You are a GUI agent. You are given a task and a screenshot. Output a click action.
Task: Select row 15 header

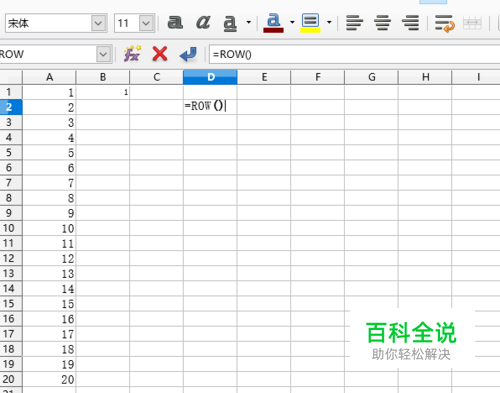click(11, 304)
